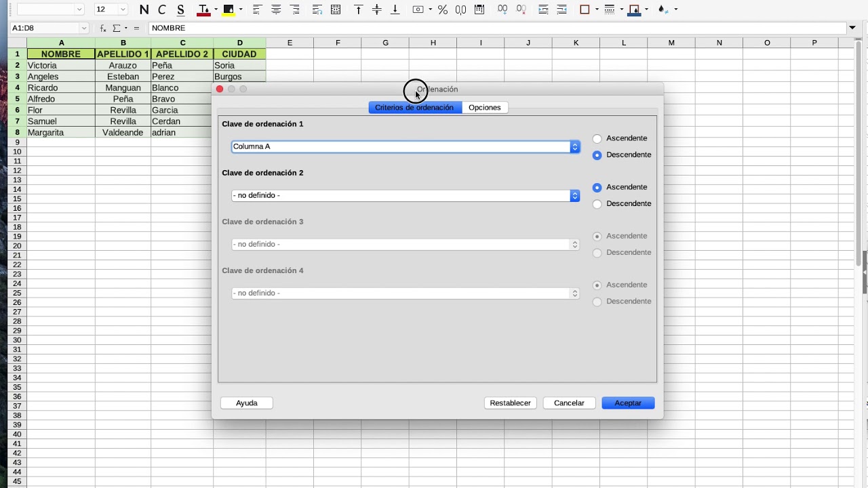Open the background color dropdown arrow
Viewport: 868px width, 488px height.
coord(241,9)
